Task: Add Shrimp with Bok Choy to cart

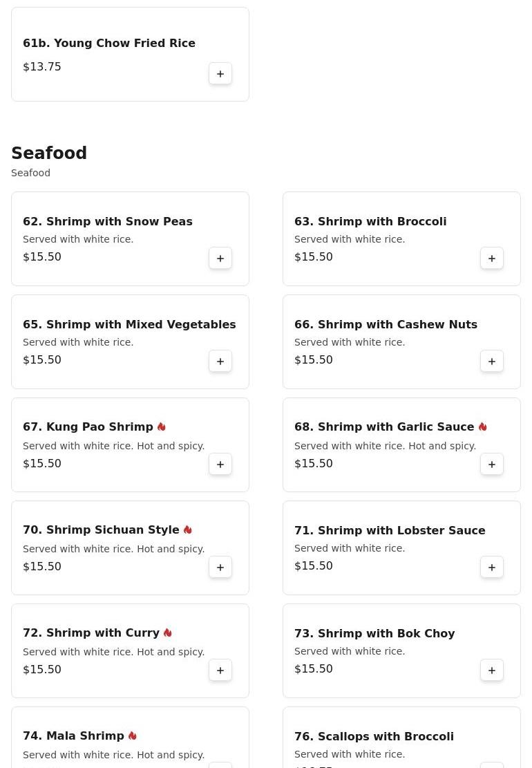Action: [492, 671]
